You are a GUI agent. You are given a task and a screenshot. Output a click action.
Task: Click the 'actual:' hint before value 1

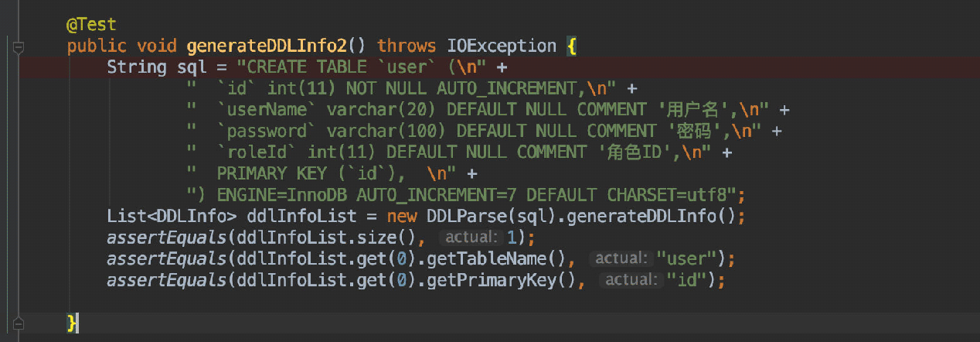471,236
